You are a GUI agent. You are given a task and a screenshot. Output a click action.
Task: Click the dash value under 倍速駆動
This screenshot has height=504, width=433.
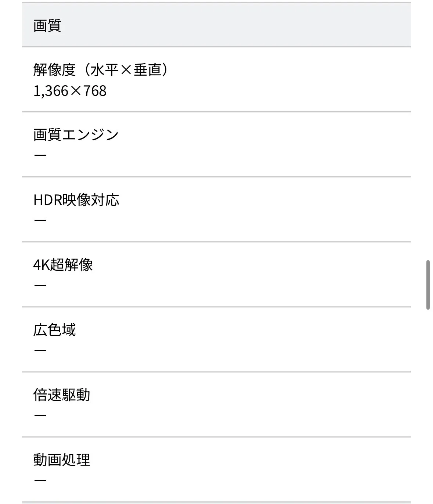(x=40, y=415)
